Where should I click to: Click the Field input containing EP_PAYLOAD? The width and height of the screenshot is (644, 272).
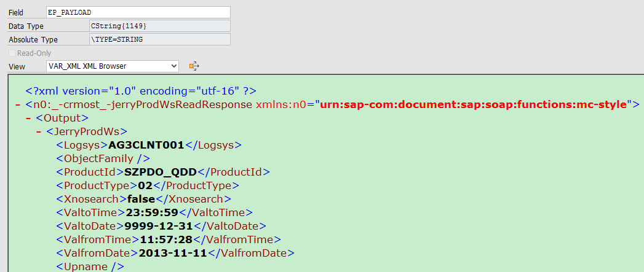click(x=138, y=12)
